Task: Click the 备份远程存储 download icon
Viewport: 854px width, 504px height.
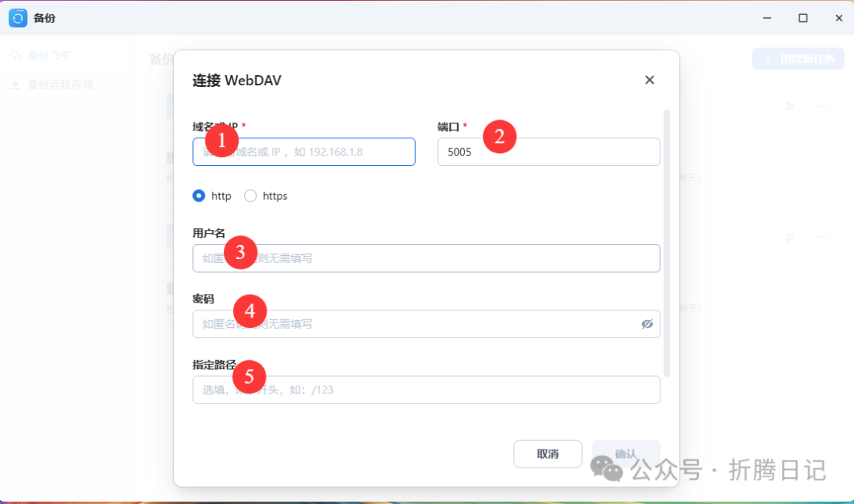Action: (15, 85)
